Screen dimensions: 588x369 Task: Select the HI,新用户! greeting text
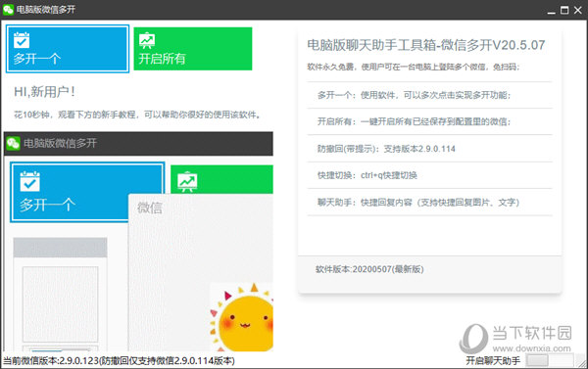click(44, 91)
